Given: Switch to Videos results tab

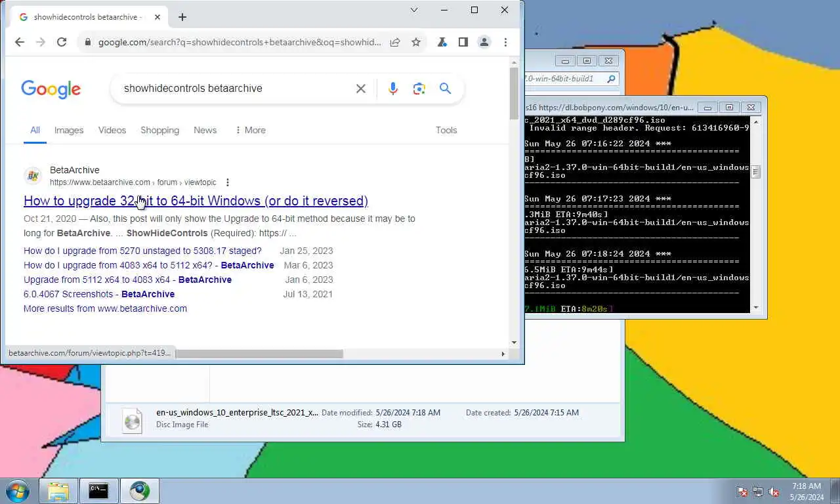Looking at the screenshot, I should [x=112, y=130].
